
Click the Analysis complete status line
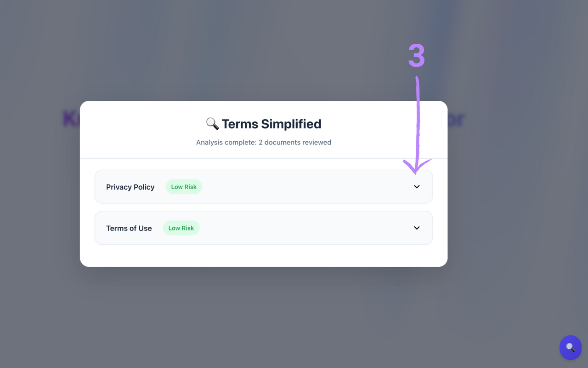[264, 143]
